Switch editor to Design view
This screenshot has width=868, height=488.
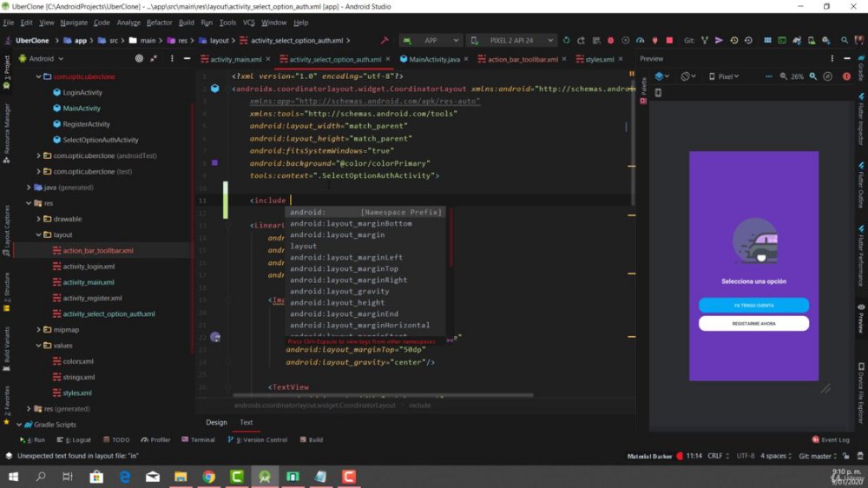pos(216,422)
